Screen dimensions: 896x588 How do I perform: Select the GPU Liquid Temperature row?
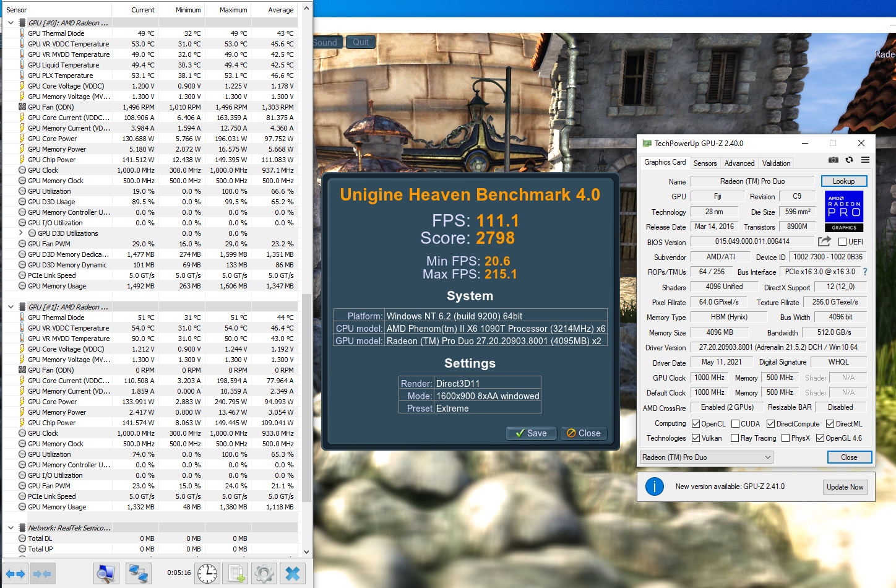150,65
